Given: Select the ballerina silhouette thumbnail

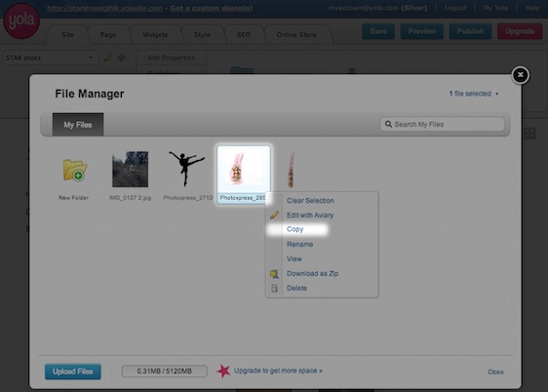Looking at the screenshot, I should pyautogui.click(x=187, y=169).
